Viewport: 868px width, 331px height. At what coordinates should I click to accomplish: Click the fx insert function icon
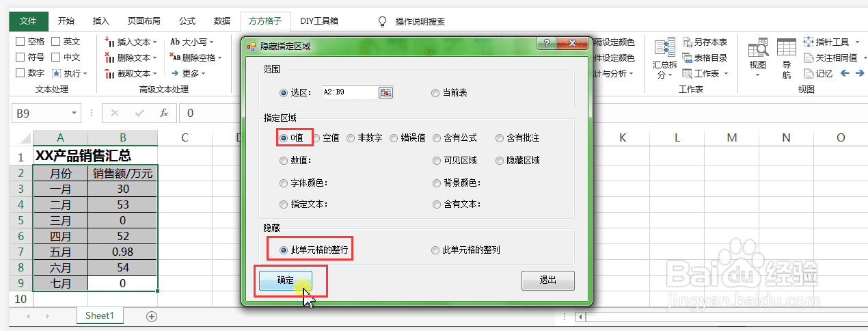coord(163,113)
